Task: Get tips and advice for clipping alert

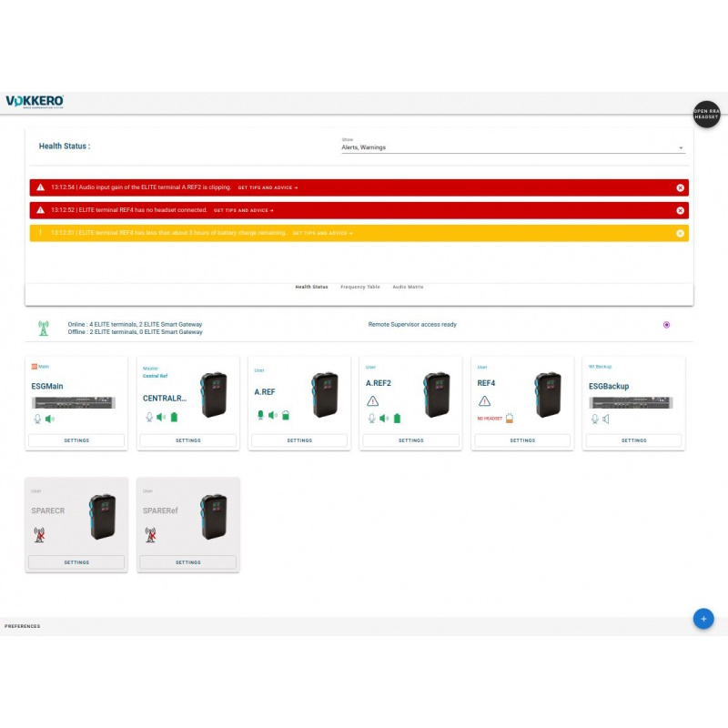Action: 268,187
